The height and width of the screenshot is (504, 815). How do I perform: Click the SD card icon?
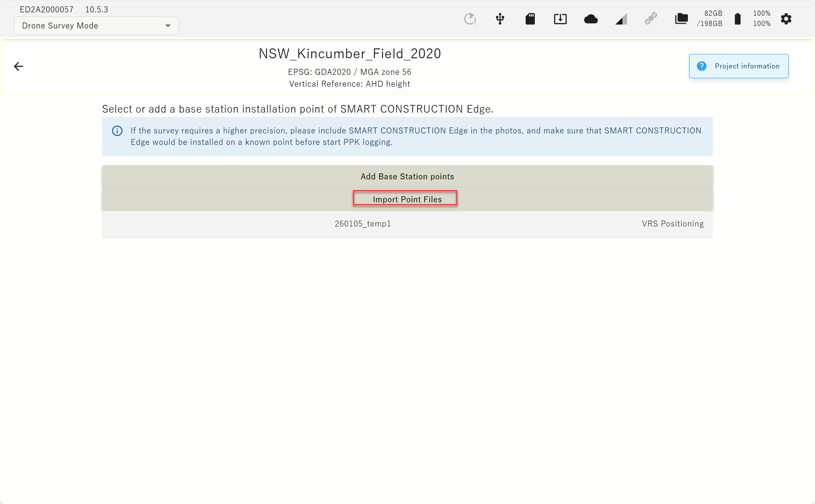point(530,19)
